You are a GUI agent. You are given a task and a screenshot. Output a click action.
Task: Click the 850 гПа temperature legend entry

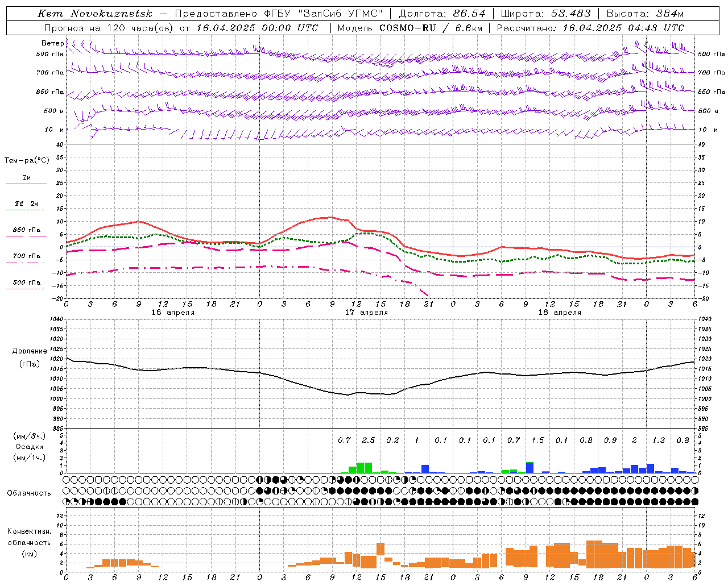coord(26,230)
